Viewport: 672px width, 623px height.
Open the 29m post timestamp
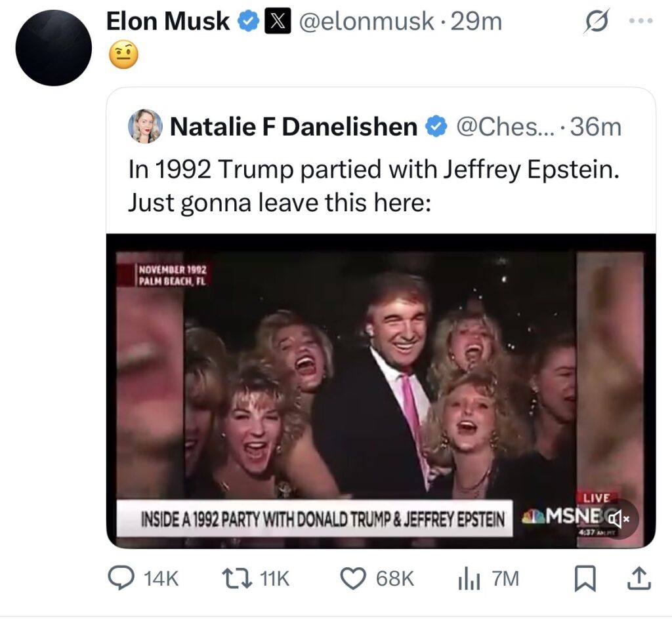(477, 23)
